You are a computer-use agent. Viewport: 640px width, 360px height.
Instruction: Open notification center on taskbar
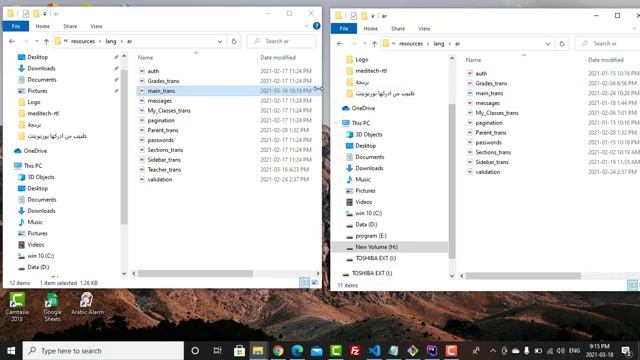pyautogui.click(x=626, y=351)
